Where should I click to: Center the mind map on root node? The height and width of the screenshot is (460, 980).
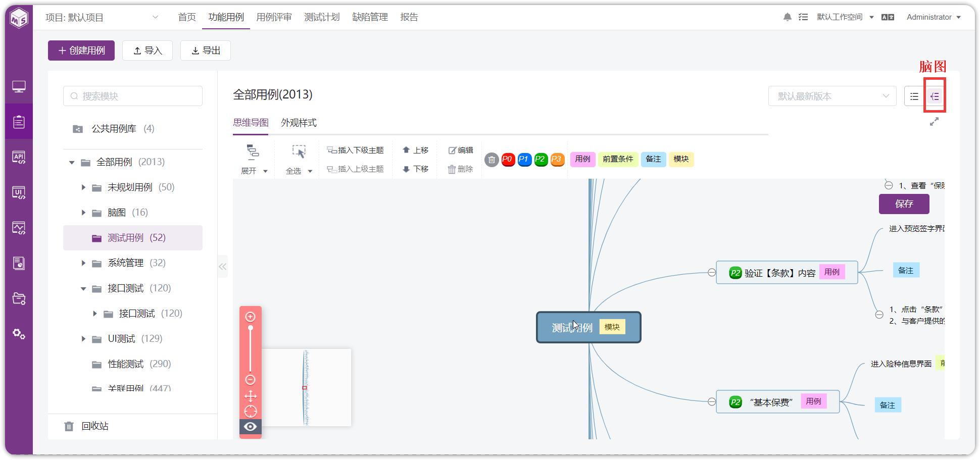[x=250, y=411]
